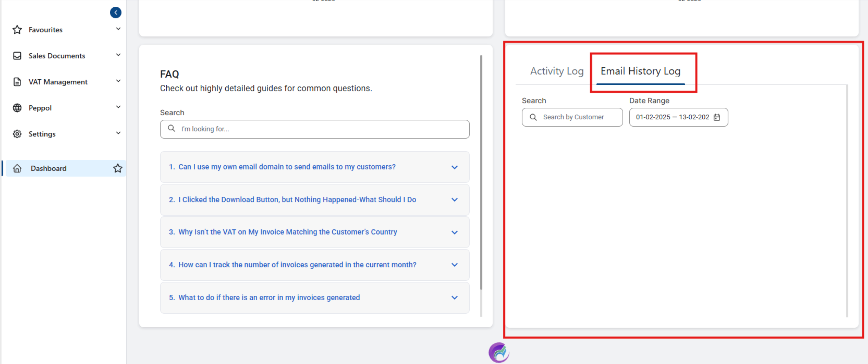Image resolution: width=868 pixels, height=364 pixels.
Task: Click the Favourites star icon in the sidebar
Action: pos(17,30)
